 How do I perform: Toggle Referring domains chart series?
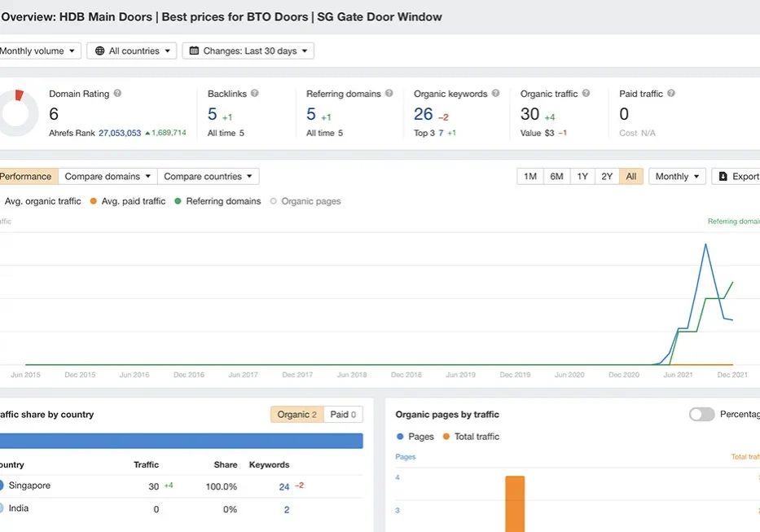[217, 201]
